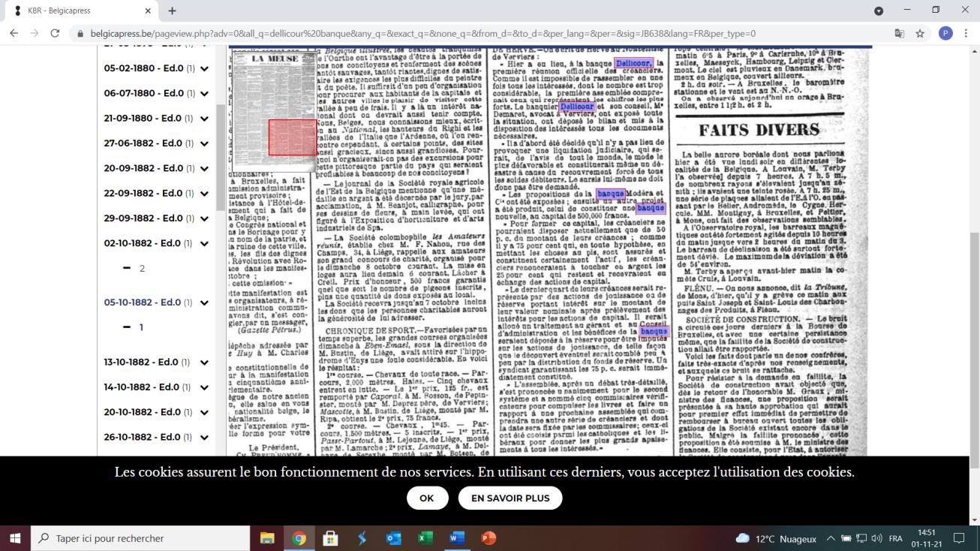Open the Google Translate icon in address bar
Viewport: 980px width, 551px height.
[899, 34]
